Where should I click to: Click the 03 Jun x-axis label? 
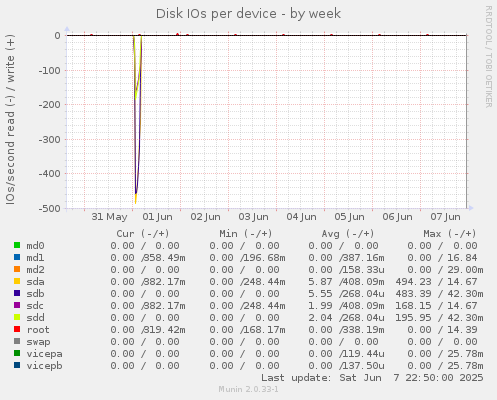253,217
